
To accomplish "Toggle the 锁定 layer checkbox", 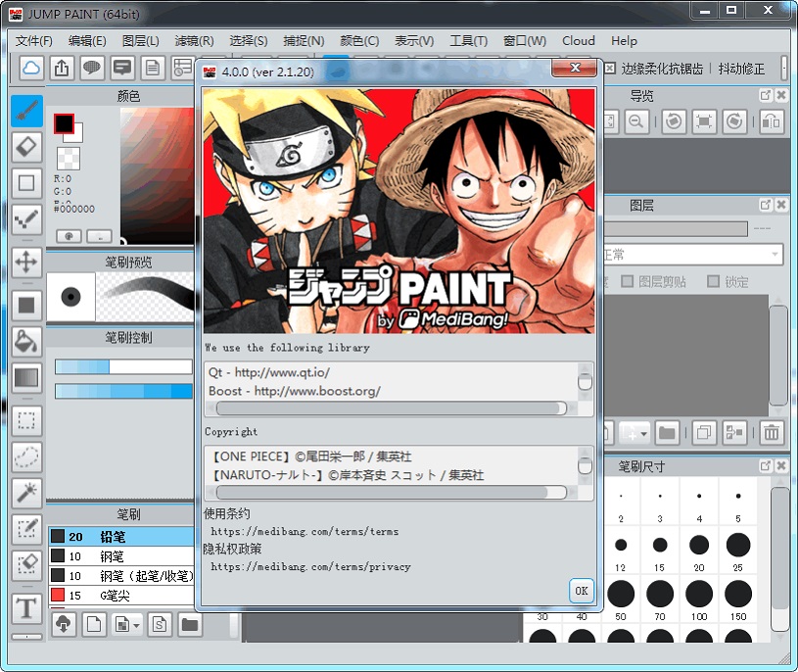I will tap(714, 282).
